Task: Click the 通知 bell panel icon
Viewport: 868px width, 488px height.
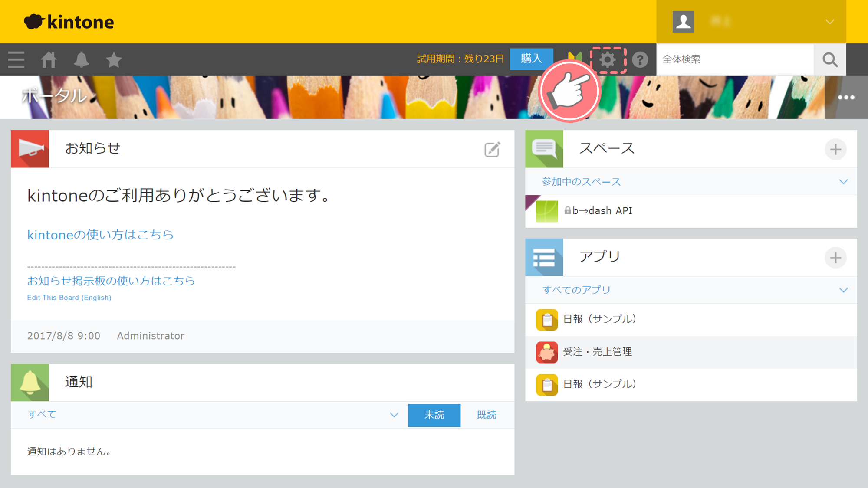Action: [x=30, y=382]
